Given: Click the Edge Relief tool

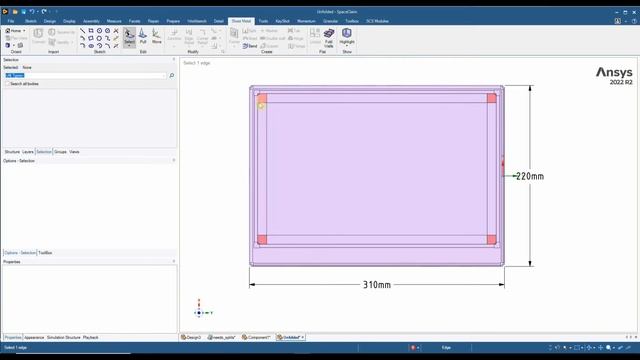Looking at the screenshot, I should 189,36.
